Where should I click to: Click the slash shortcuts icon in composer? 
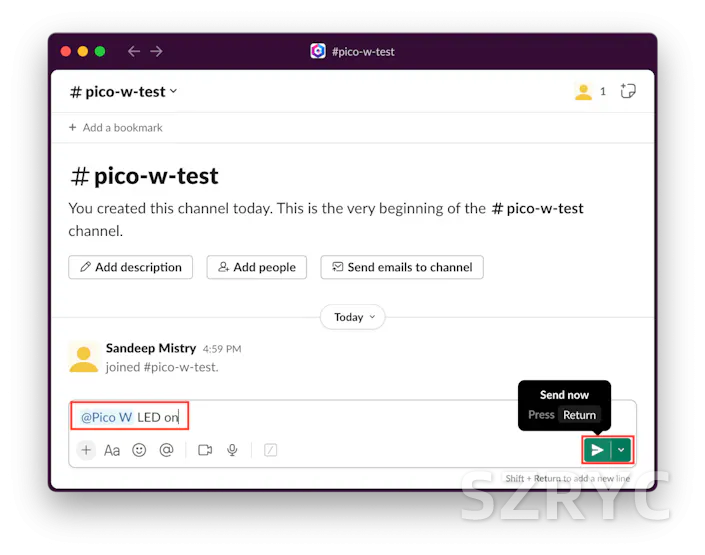[270, 450]
